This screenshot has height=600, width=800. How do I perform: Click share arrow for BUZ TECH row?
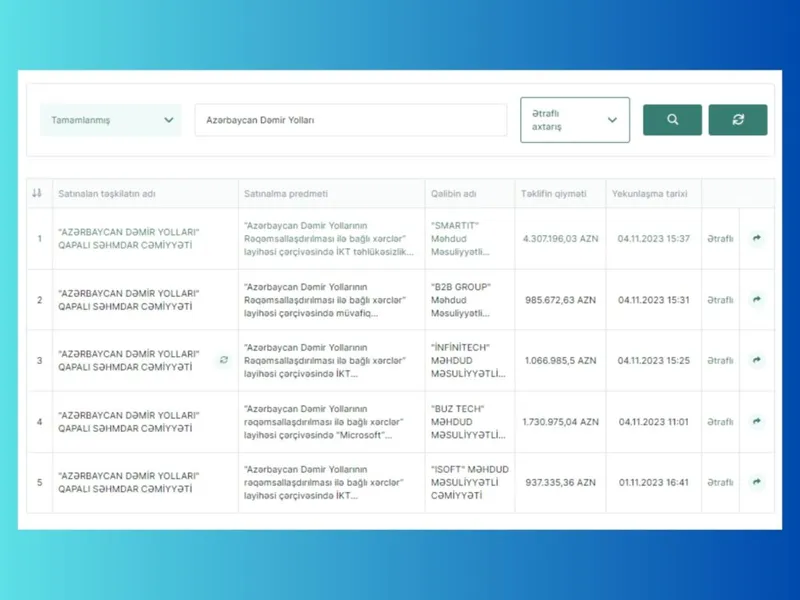tap(757, 421)
